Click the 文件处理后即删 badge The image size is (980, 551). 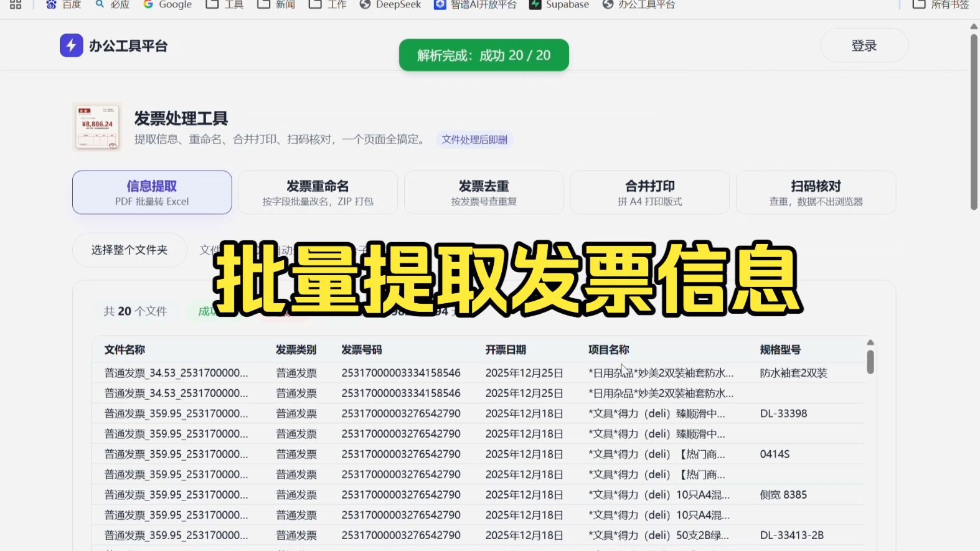[x=474, y=139]
